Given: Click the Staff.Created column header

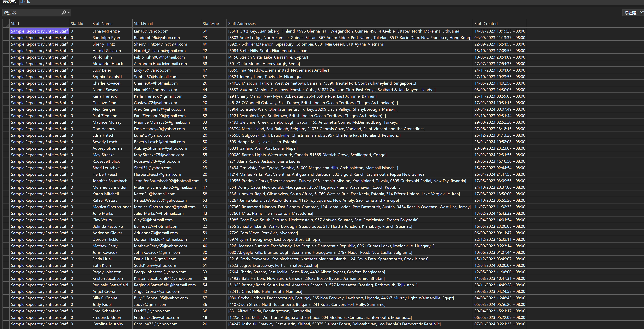Looking at the screenshot, I should 500,23.
